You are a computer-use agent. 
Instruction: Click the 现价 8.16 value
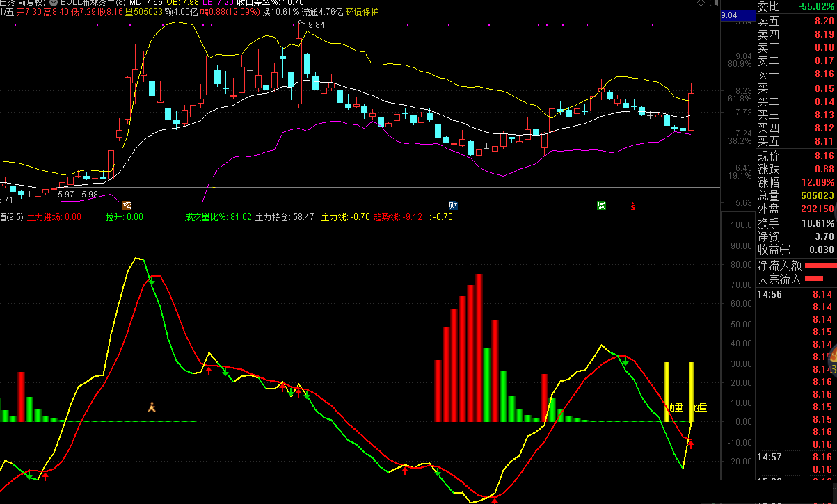coord(824,156)
